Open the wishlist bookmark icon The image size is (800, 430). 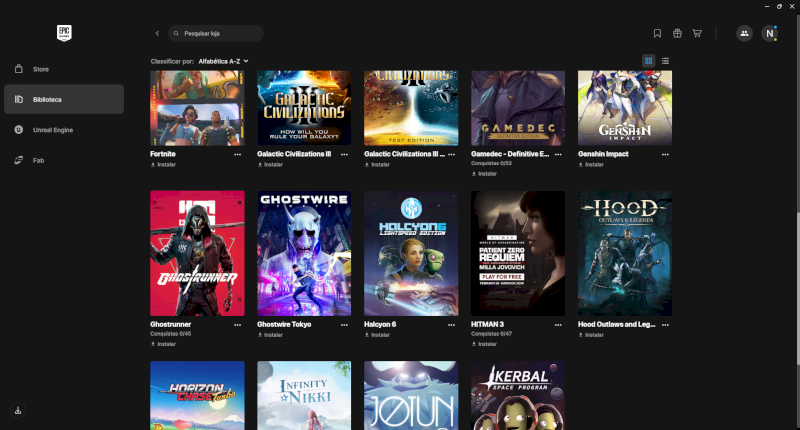[657, 33]
